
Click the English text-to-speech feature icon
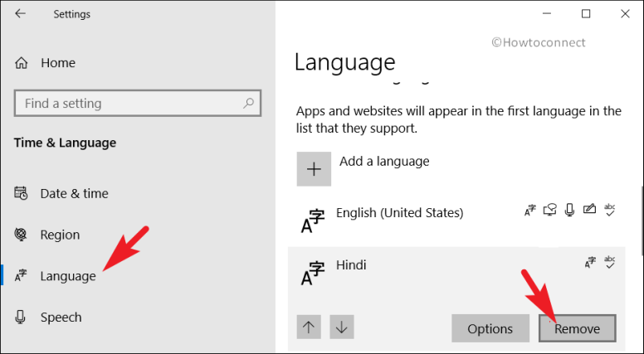(549, 211)
